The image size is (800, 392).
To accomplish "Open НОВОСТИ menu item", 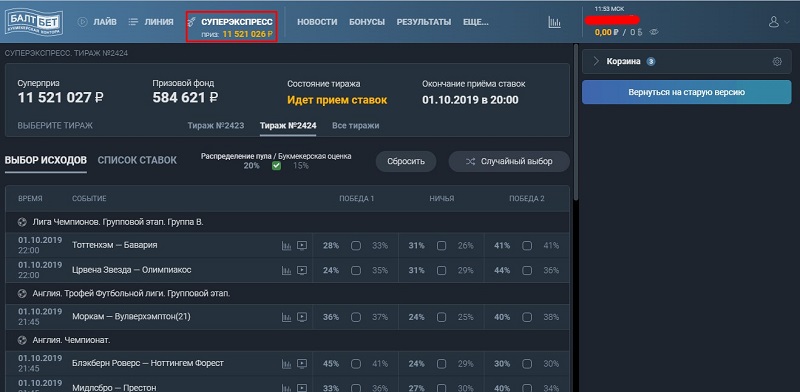I will (317, 22).
